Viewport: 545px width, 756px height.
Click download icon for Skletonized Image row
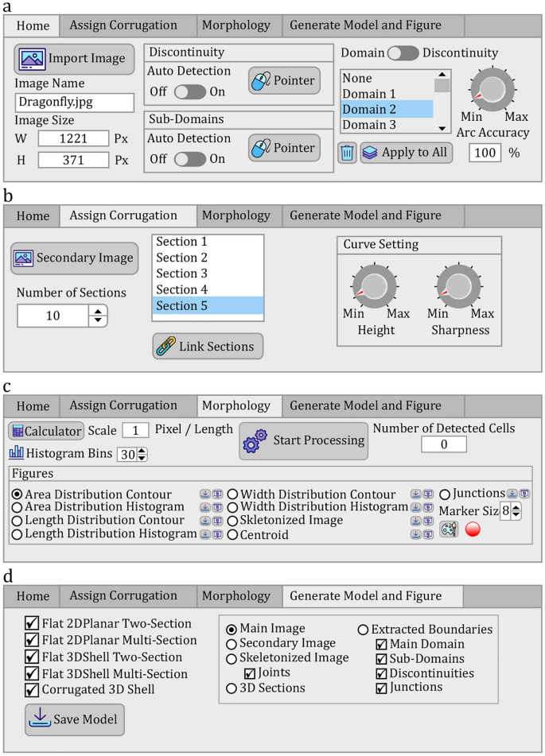tap(415, 521)
